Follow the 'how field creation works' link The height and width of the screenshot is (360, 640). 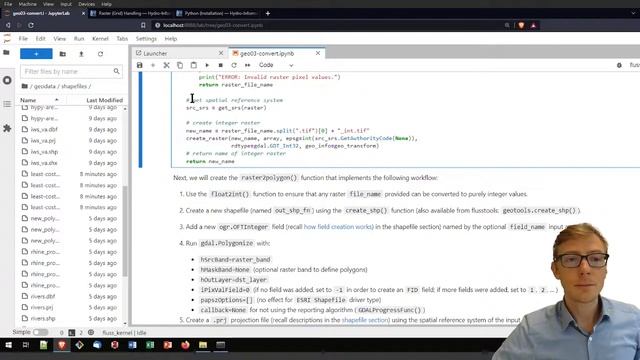click(338, 227)
